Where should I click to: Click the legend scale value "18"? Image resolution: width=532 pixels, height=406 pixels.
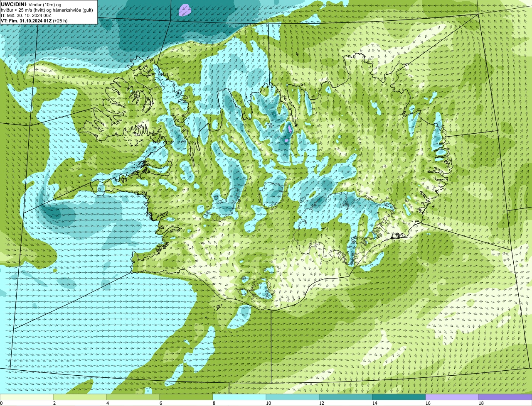click(x=481, y=403)
